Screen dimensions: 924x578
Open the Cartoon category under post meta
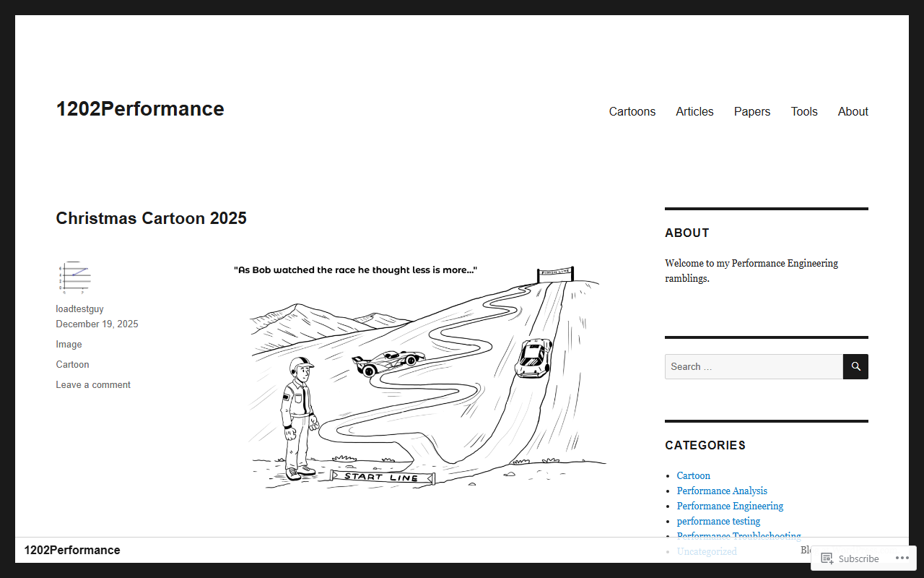72,365
